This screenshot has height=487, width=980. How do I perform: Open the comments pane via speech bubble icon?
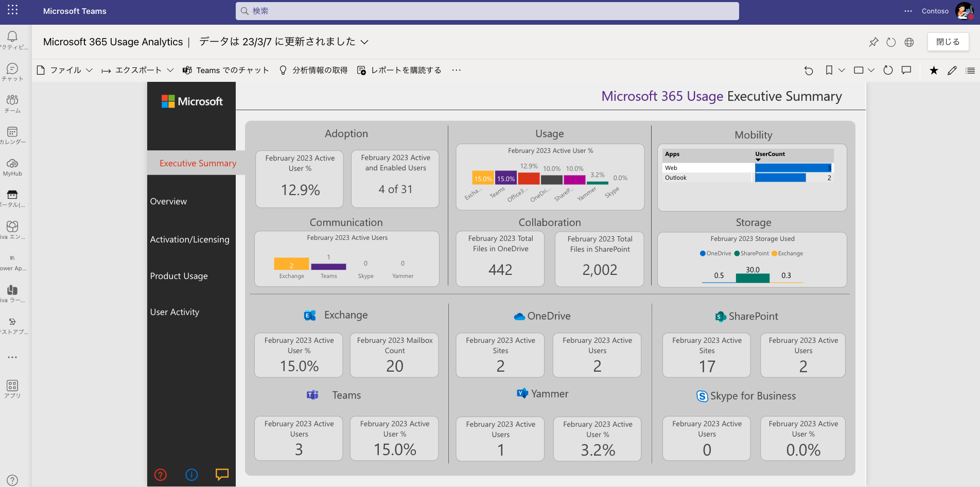pos(906,70)
